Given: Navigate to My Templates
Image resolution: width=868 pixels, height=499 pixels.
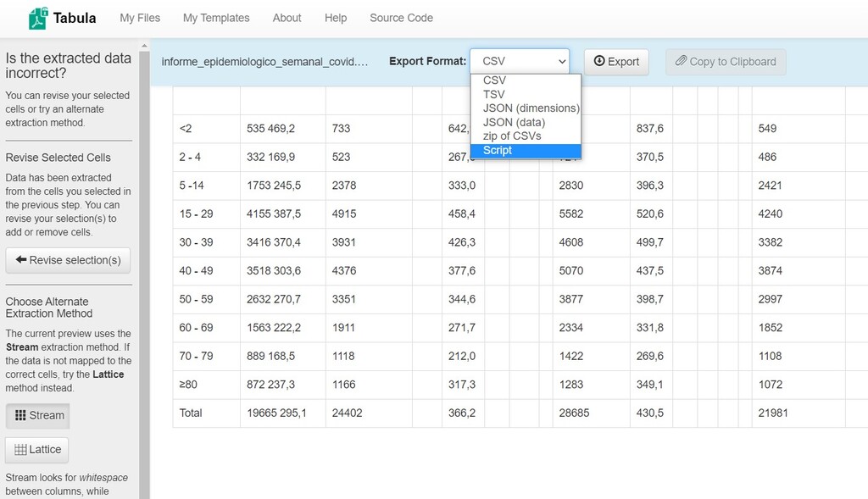Looking at the screenshot, I should 215,17.
